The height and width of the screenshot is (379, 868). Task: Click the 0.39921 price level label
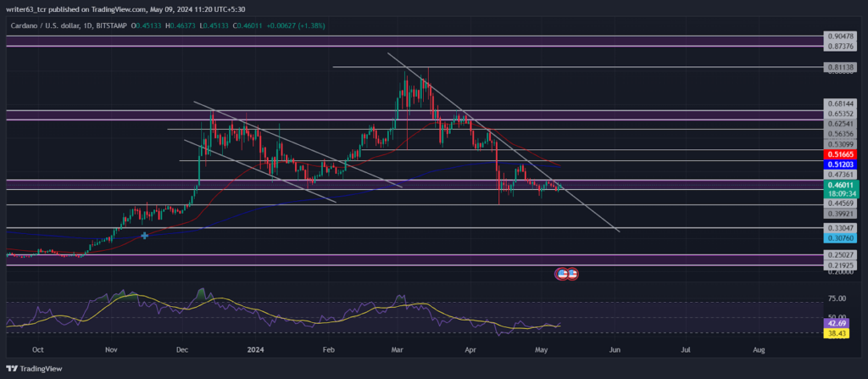click(x=841, y=214)
